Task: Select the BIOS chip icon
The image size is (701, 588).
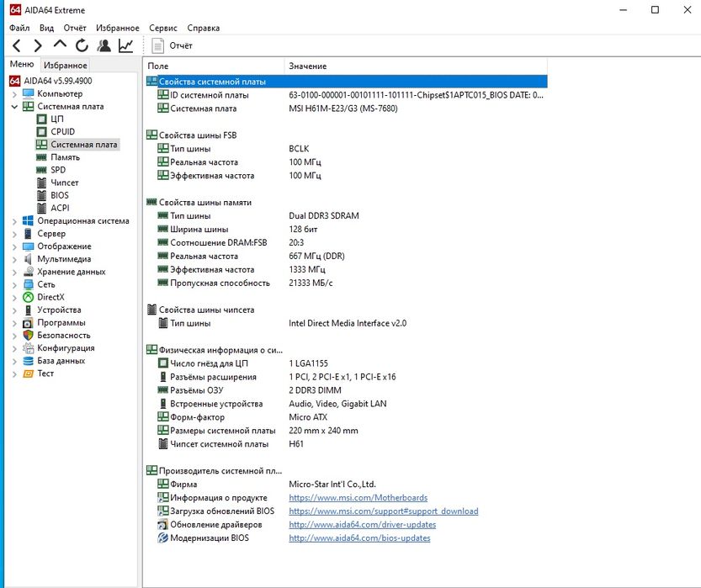Action: (x=41, y=195)
